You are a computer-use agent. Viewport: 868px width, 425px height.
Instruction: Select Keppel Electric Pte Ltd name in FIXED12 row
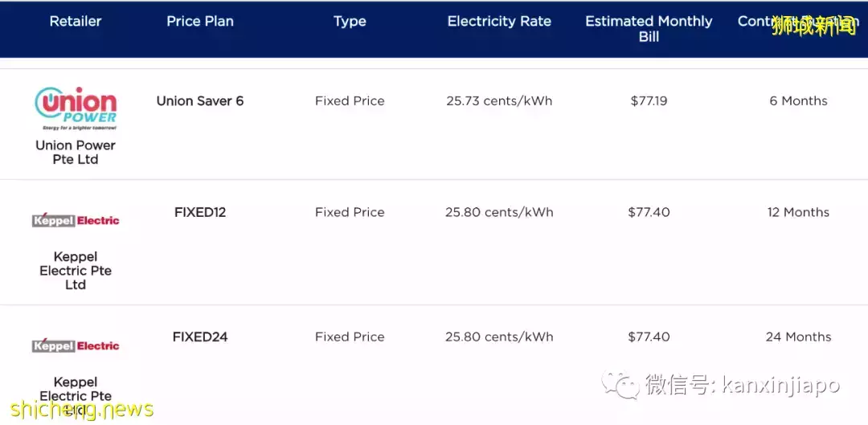point(76,271)
